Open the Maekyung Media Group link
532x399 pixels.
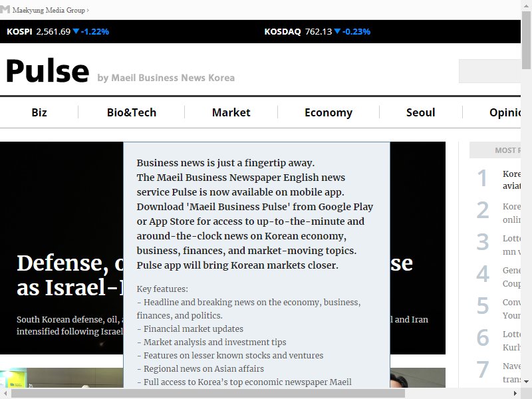51,10
